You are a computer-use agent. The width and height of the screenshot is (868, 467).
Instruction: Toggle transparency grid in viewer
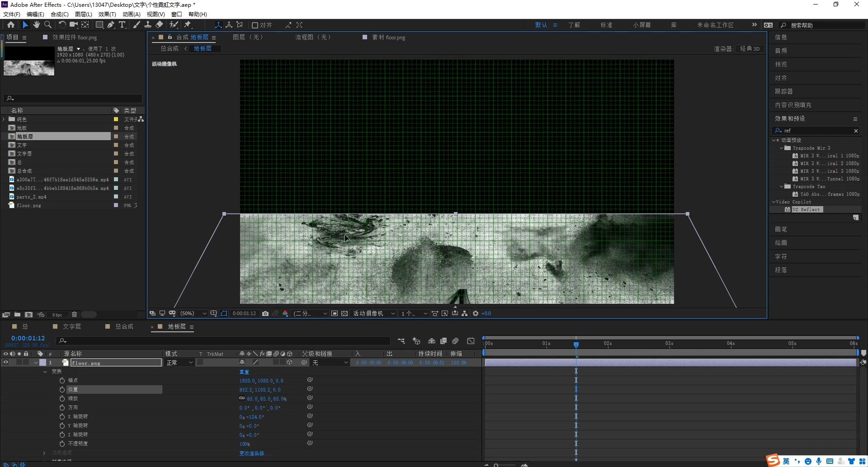344,313
